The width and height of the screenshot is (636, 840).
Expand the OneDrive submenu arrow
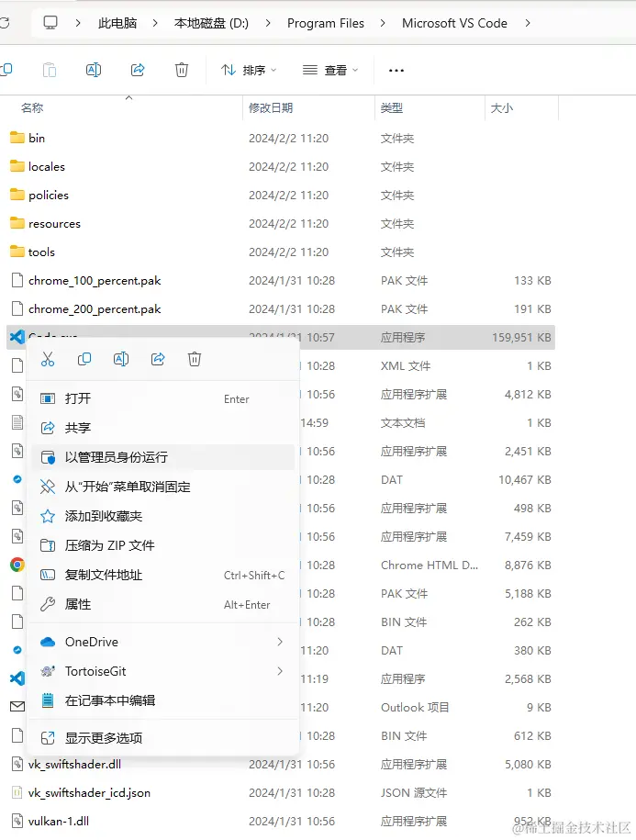click(x=280, y=642)
